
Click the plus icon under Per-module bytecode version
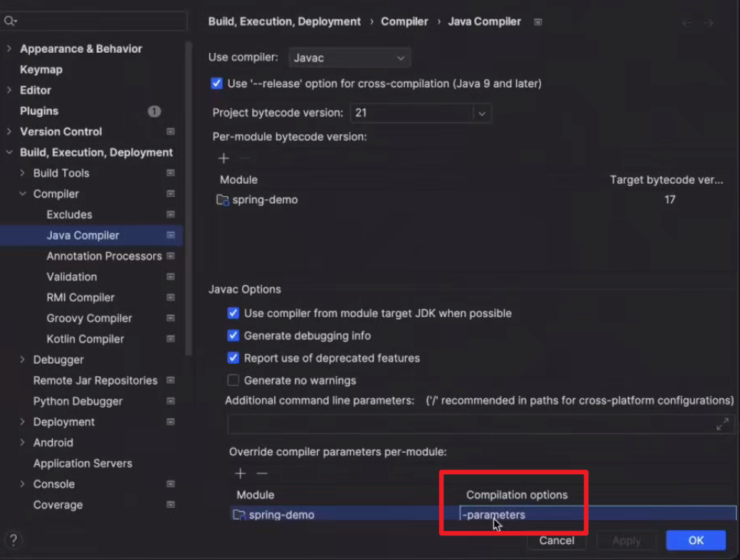224,158
